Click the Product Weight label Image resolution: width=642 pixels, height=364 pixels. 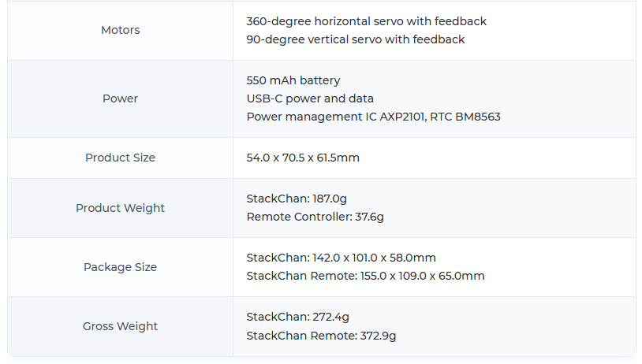(x=120, y=208)
